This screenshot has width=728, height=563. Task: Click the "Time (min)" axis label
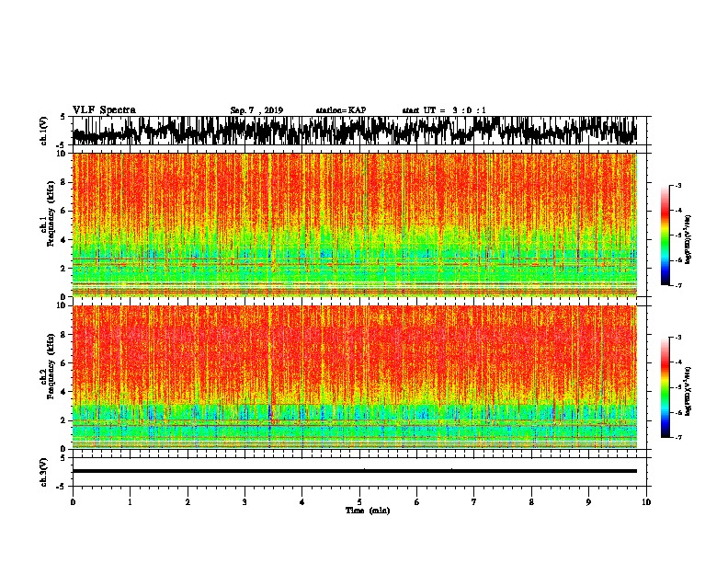368,511
